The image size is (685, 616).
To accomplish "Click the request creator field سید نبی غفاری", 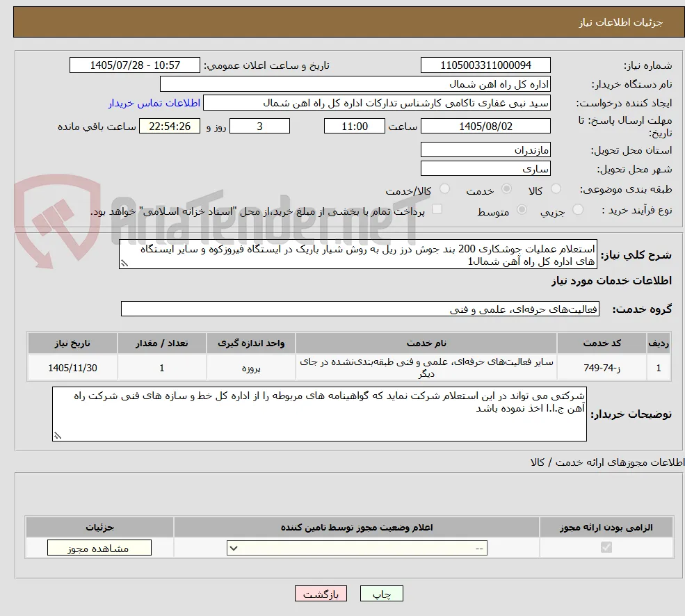I will [x=376, y=103].
